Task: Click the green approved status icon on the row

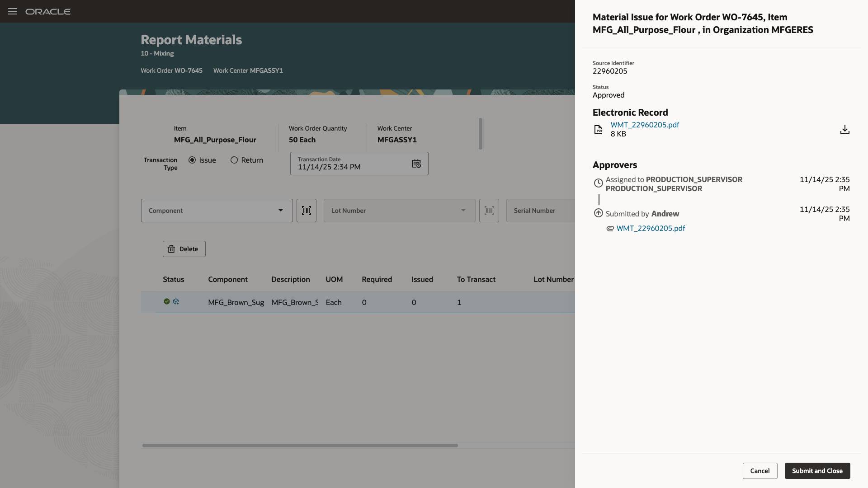Action: 166,302
